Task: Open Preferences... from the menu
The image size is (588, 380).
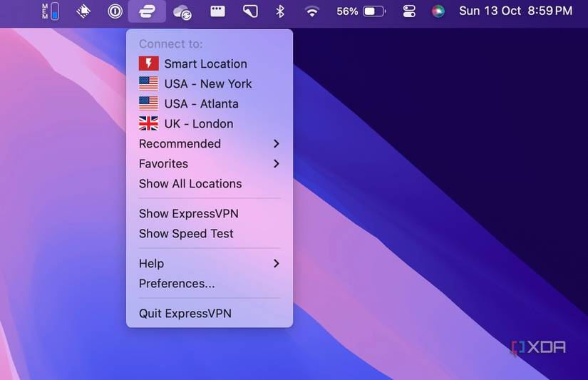Action: [210, 283]
